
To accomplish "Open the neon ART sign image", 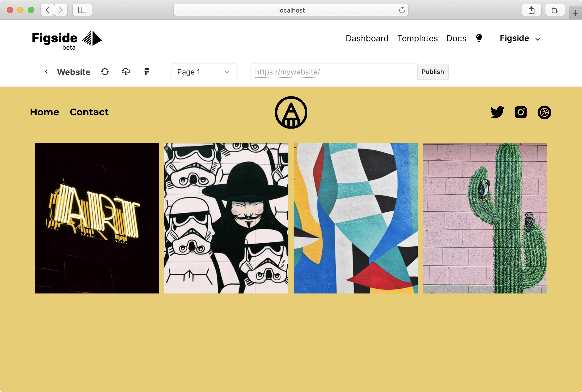I will tap(97, 218).
